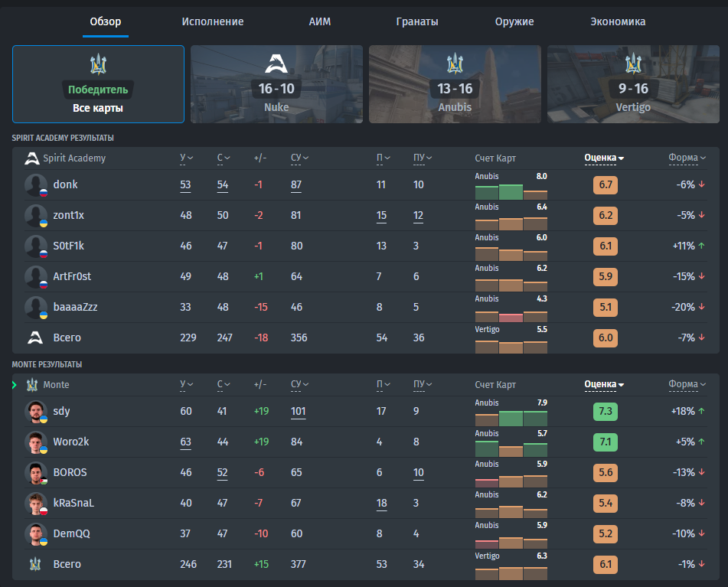Click Woro2k's avatar photo
The image size is (728, 587).
point(36,442)
